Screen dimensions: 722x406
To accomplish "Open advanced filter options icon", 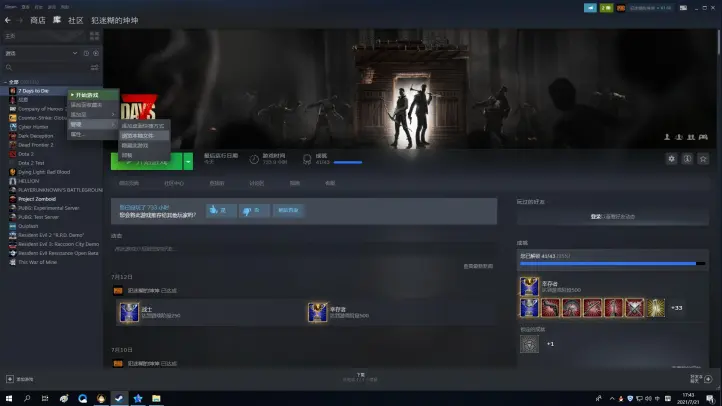I will click(94, 68).
